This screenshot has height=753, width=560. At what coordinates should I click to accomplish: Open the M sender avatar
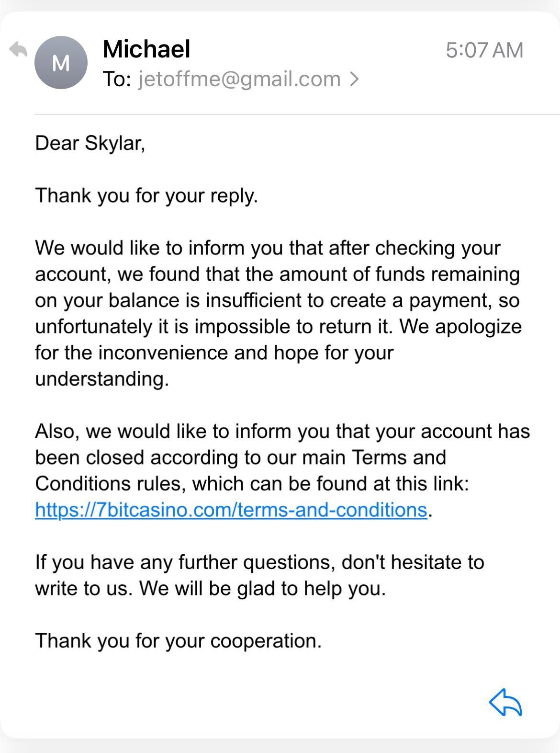(61, 63)
